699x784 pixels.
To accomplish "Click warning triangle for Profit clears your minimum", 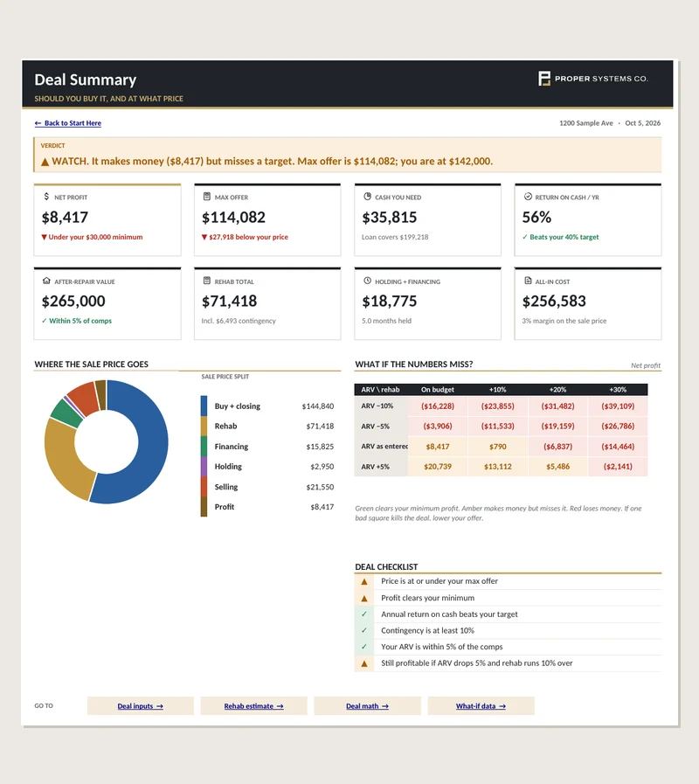I will [364, 598].
